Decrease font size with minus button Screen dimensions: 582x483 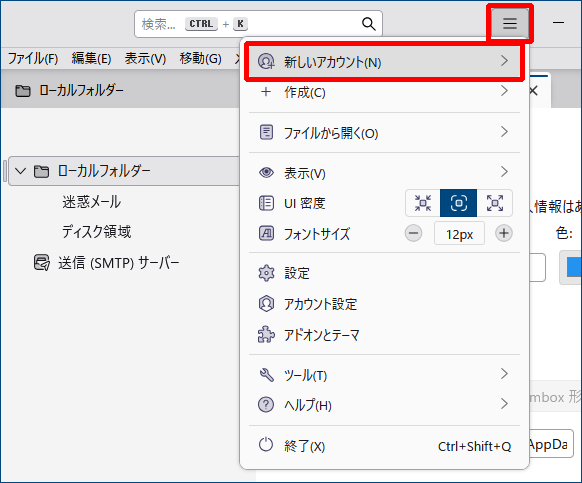click(413, 234)
